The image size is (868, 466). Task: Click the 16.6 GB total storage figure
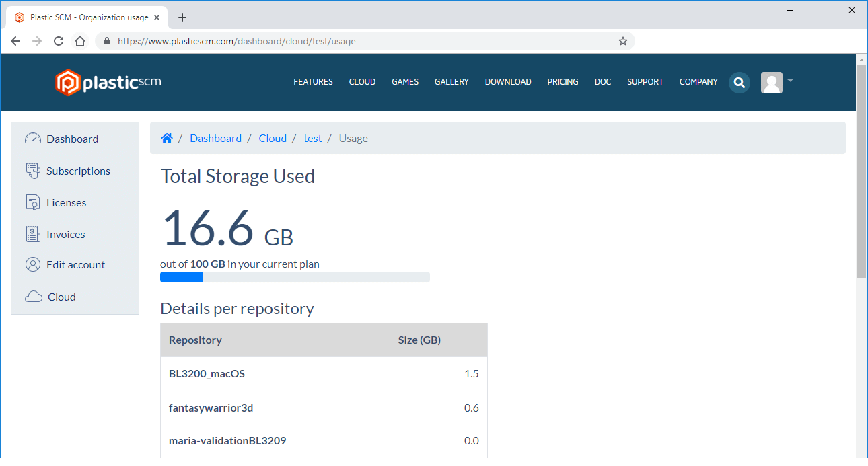click(227, 227)
